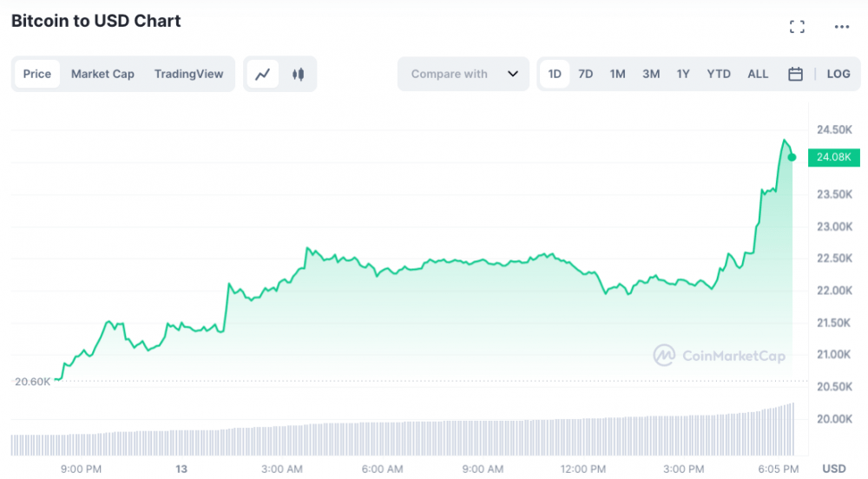
Task: Select the 7D time range
Action: 586,75
